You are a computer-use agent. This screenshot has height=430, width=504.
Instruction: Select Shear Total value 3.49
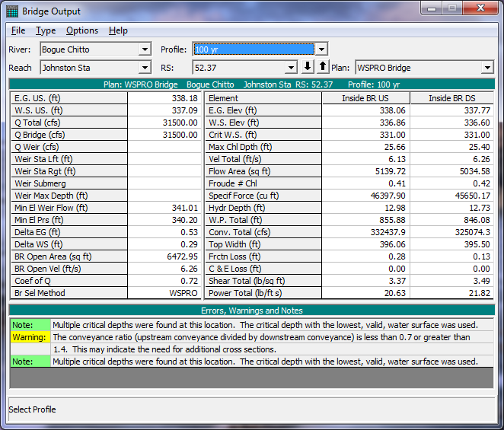452,281
